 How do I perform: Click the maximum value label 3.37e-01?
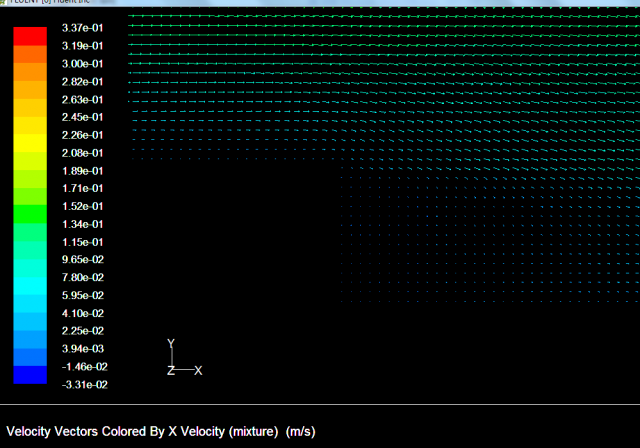point(83,28)
